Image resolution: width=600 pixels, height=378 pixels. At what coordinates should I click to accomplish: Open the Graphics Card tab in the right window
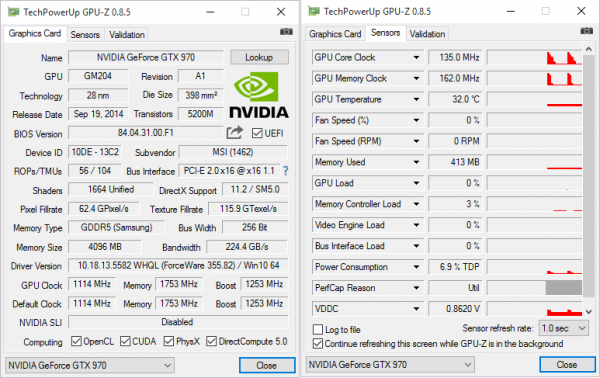tap(335, 34)
